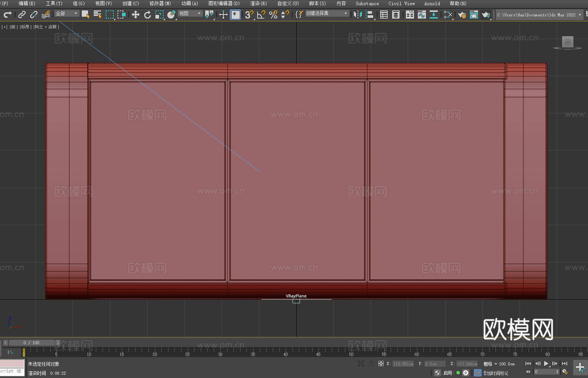Toggle Angle Snap
The height and width of the screenshot is (378, 588).
click(261, 14)
